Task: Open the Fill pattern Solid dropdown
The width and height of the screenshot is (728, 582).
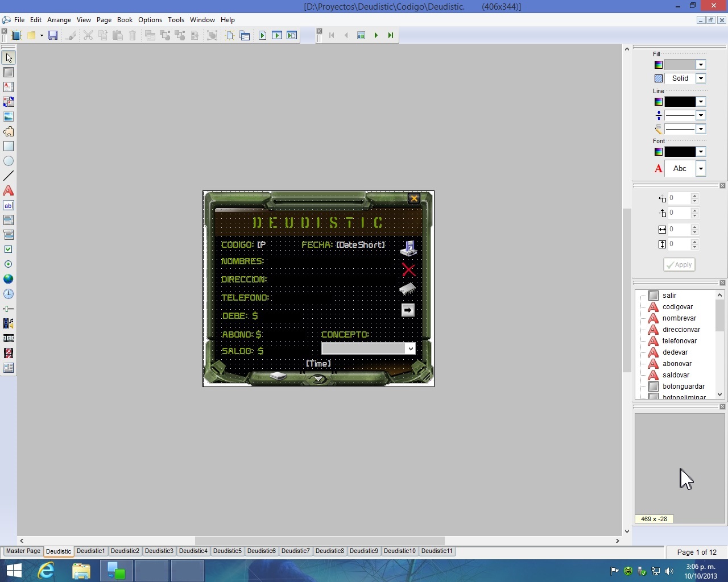Action: pos(701,78)
